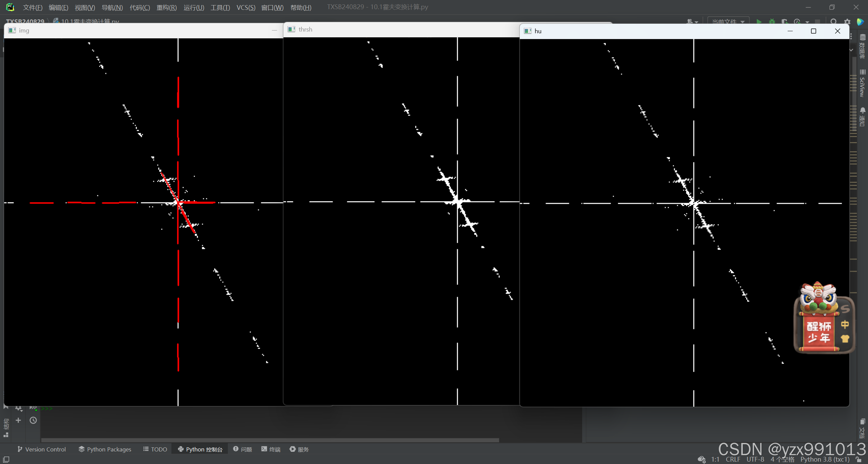
Task: Show console history clock icon
Action: 33,420
